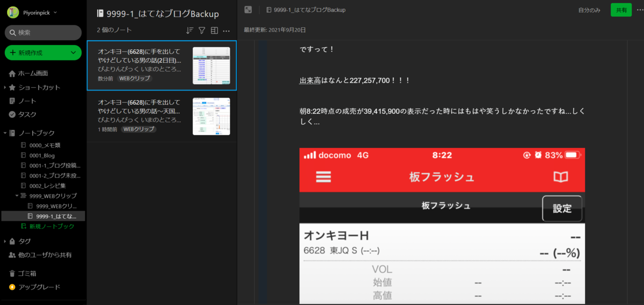Open ショートカット via its star icon
This screenshot has height=305, width=644.
pyautogui.click(x=12, y=87)
